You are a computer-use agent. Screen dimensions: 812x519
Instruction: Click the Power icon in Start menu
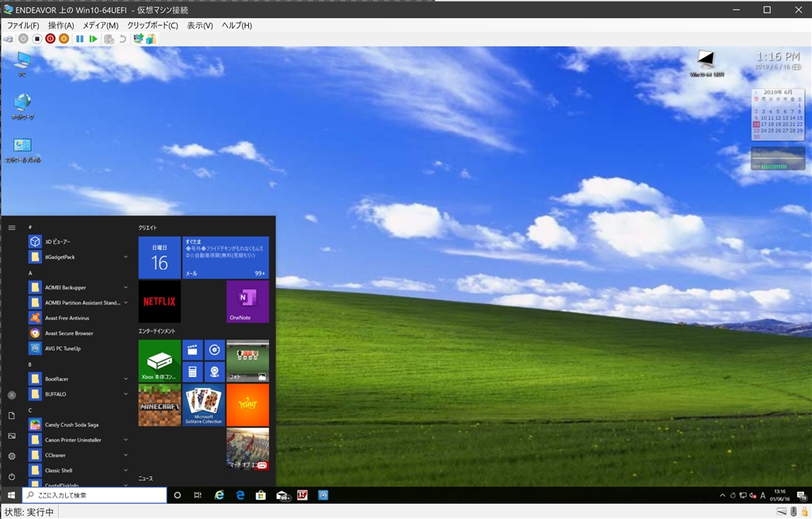[12, 476]
